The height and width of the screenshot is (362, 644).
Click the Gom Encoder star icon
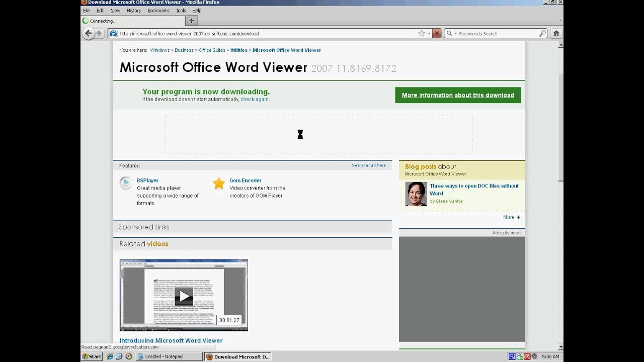coord(219,183)
